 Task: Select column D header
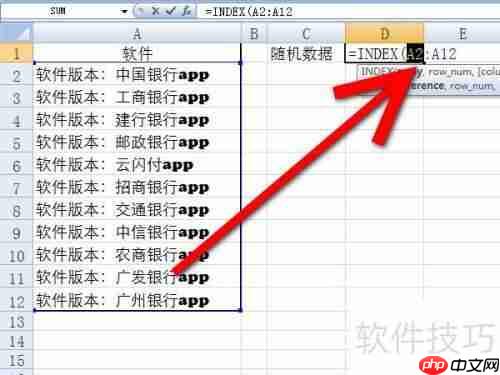click(x=384, y=33)
